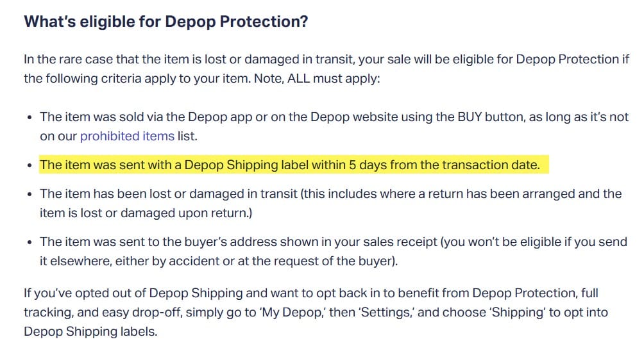Click the word ALL in the intro paragraph
The height and width of the screenshot is (353, 644).
(x=299, y=79)
